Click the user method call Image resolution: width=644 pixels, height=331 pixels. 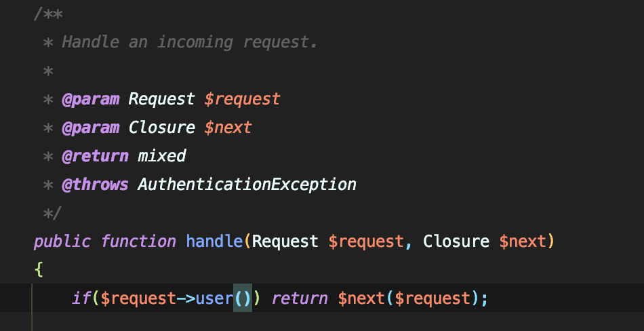tap(214, 298)
